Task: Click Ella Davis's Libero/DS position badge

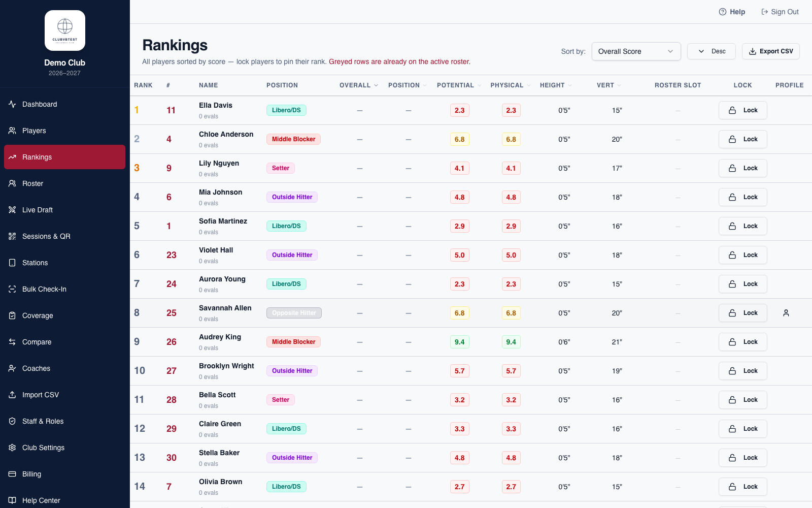Action: [286, 110]
